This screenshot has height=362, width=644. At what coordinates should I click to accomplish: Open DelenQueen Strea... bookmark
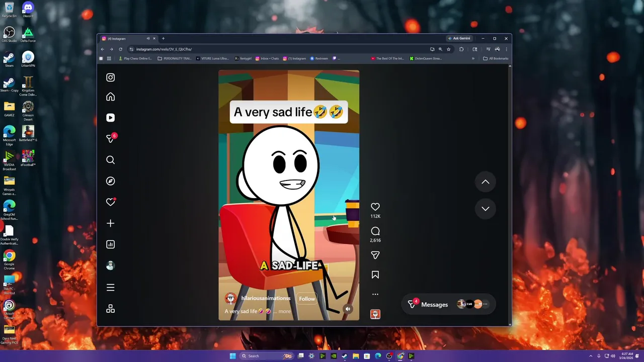tap(426, 58)
